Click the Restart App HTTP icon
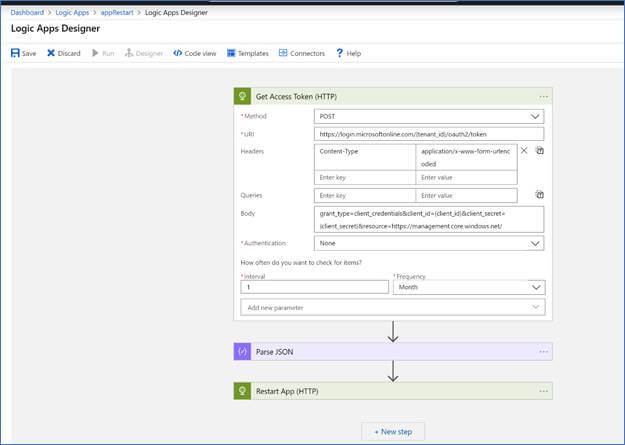This screenshot has width=625, height=445. coord(242,391)
